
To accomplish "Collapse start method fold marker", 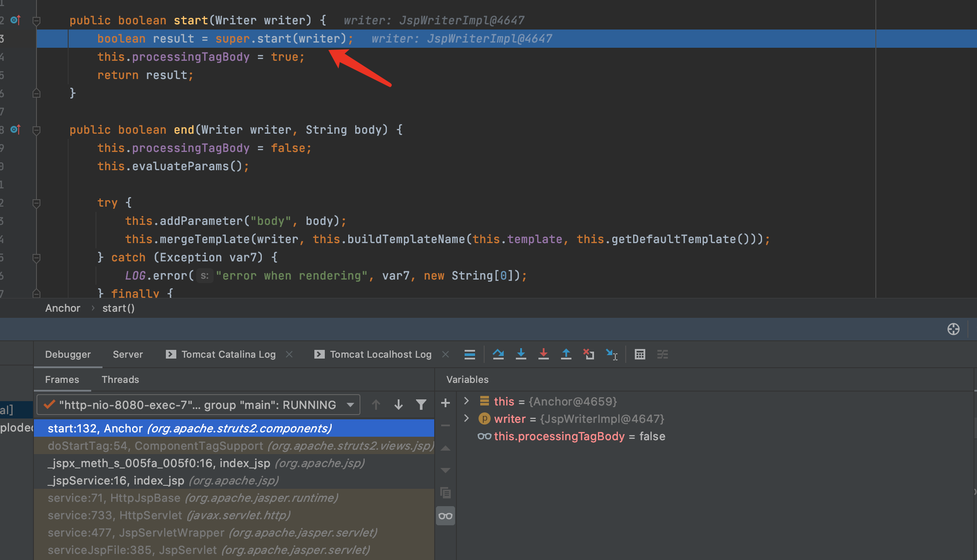I will 36,20.
